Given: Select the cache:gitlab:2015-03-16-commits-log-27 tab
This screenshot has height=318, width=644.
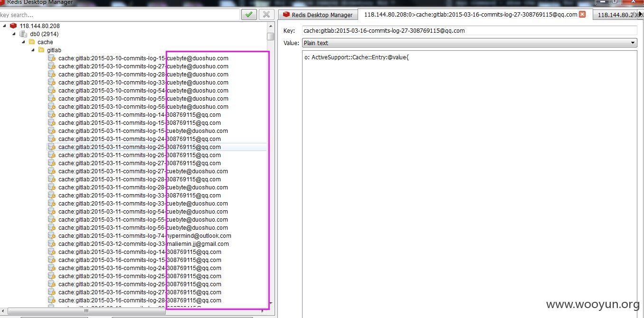Looking at the screenshot, I should [x=475, y=14].
